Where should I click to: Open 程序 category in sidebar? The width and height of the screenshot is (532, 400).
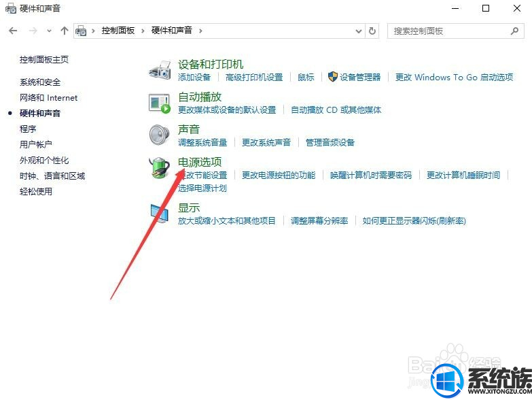pyautogui.click(x=28, y=129)
